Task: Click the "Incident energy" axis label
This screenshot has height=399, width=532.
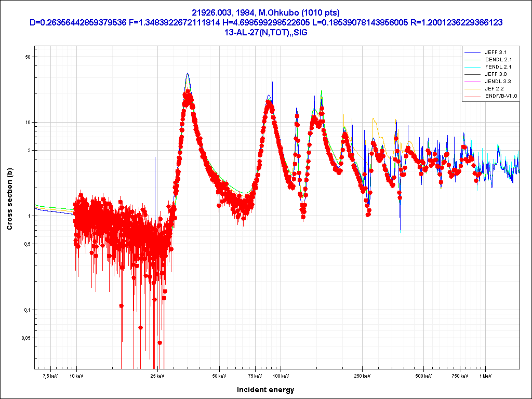Action: pyautogui.click(x=265, y=390)
